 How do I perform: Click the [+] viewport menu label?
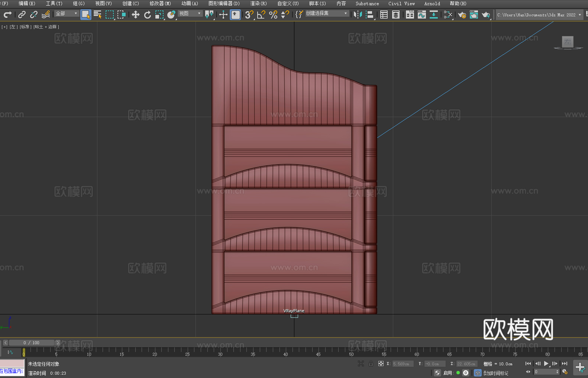click(4, 27)
